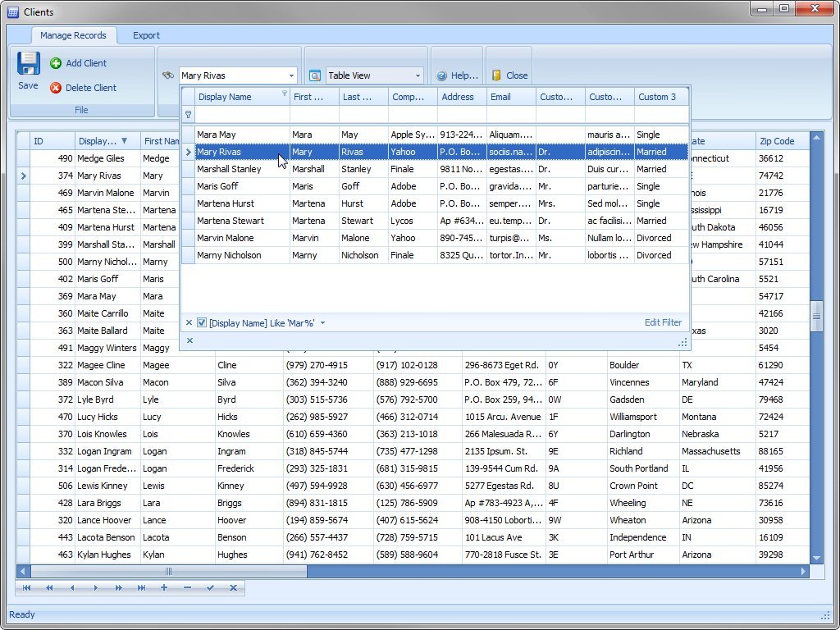Click the green Add Client icon
The image size is (840, 630).
56,63
